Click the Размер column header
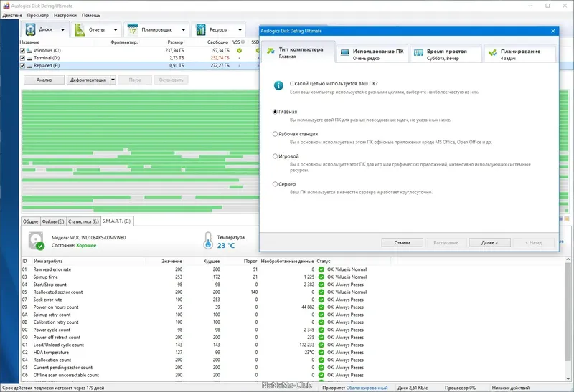Image resolution: width=574 pixels, height=392 pixels. click(x=175, y=42)
